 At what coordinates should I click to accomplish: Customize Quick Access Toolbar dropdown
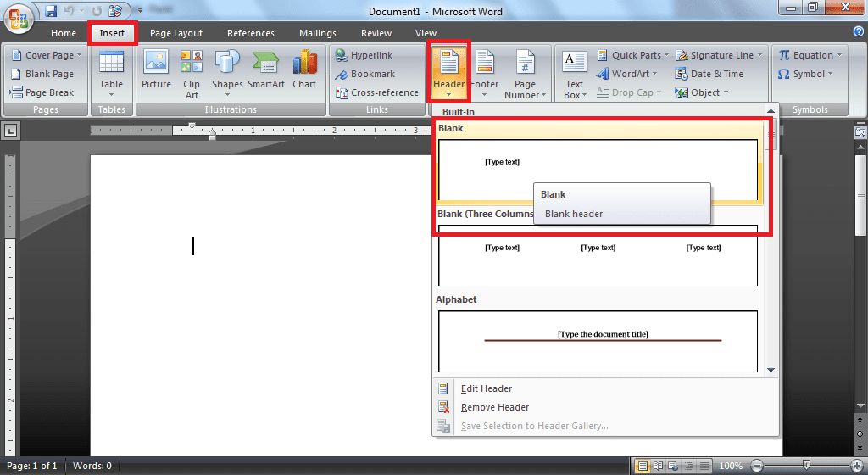(140, 10)
